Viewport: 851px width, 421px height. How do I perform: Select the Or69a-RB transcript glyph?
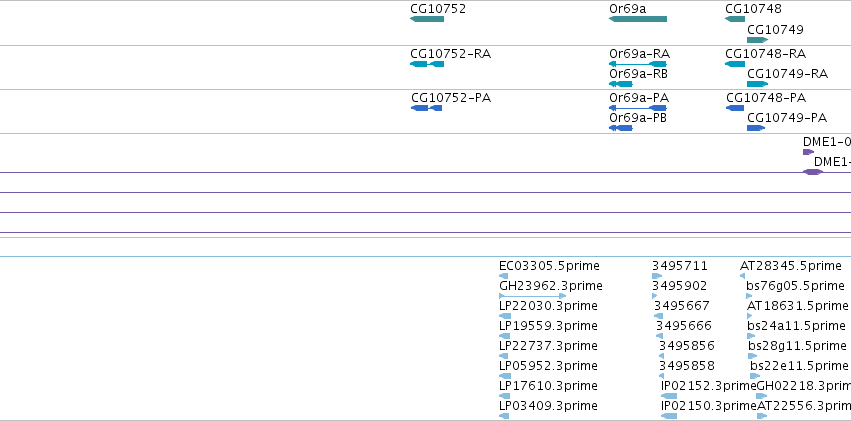(x=621, y=84)
